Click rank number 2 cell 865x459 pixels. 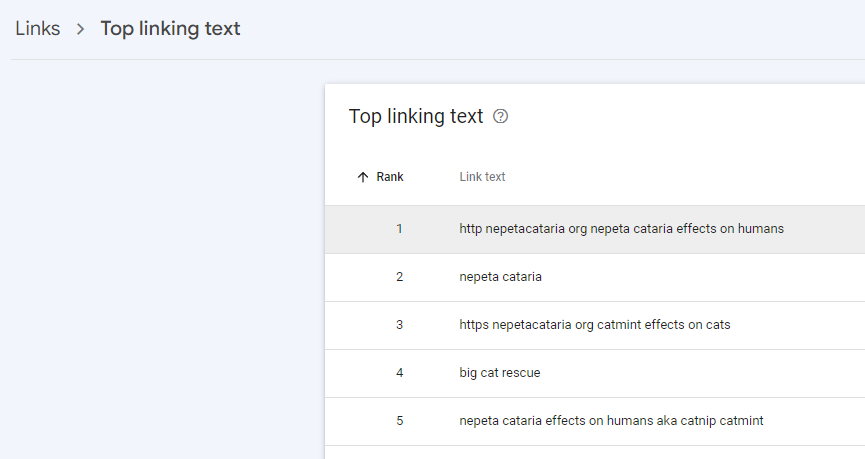399,277
